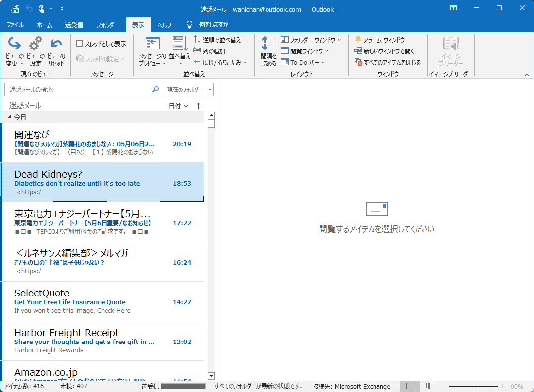Open the Harbor Freight Receipt email

(x=103, y=341)
